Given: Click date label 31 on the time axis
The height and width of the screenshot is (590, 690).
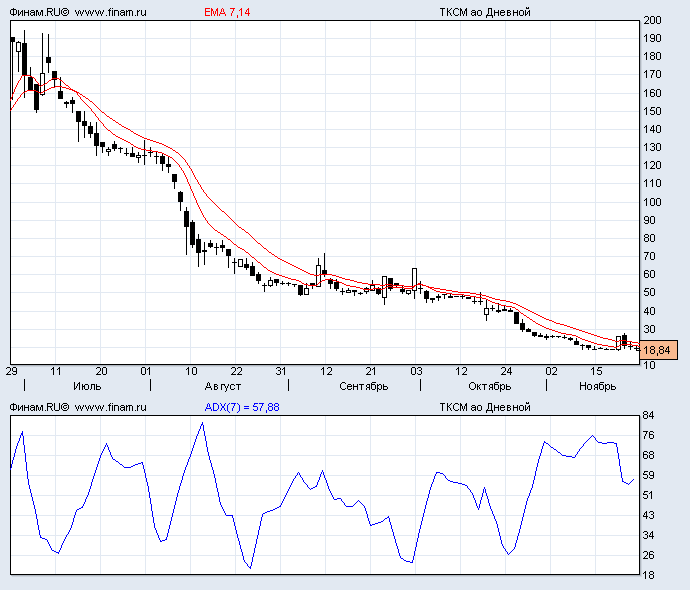Looking at the screenshot, I should click(282, 370).
